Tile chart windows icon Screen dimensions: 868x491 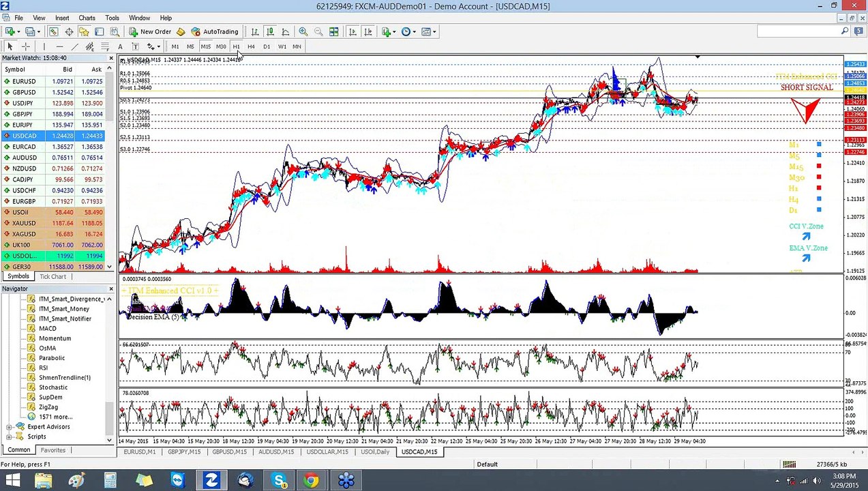[334, 31]
